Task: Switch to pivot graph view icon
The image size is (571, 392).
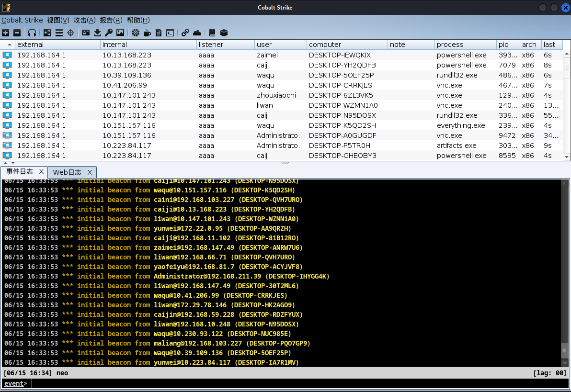Action: tap(47, 33)
